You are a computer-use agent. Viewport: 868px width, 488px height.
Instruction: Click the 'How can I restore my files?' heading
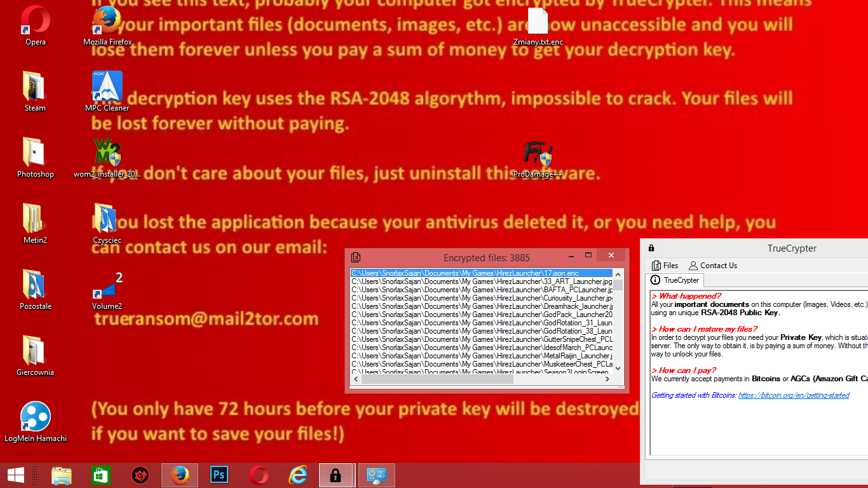(x=704, y=329)
